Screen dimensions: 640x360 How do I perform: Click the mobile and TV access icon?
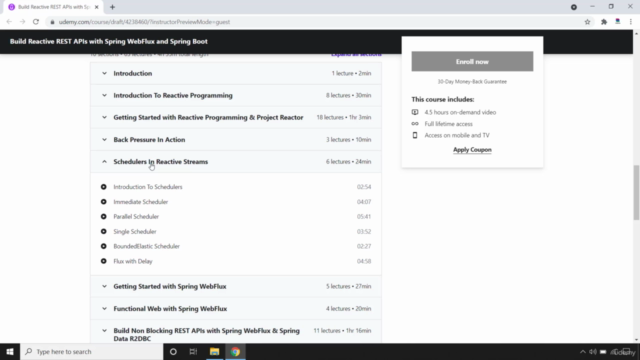pos(415,135)
